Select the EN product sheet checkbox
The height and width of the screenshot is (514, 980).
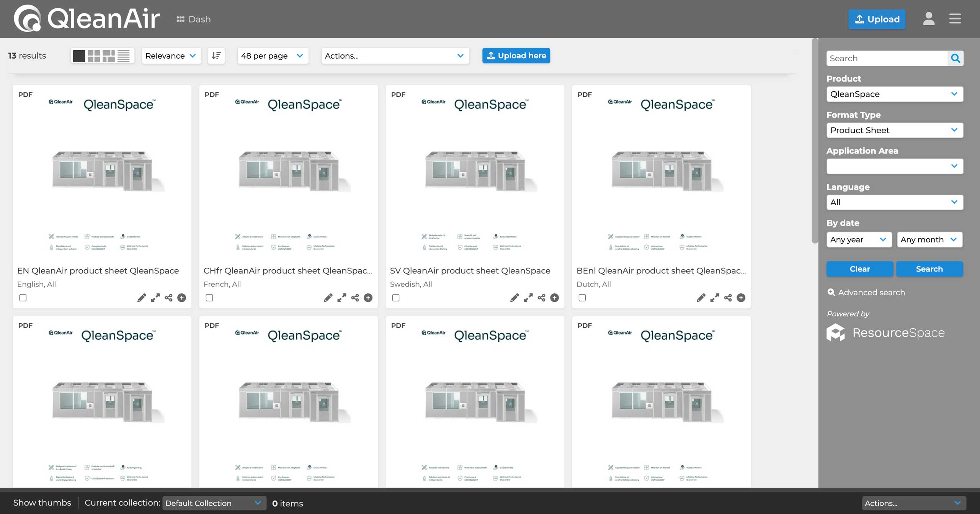point(23,298)
